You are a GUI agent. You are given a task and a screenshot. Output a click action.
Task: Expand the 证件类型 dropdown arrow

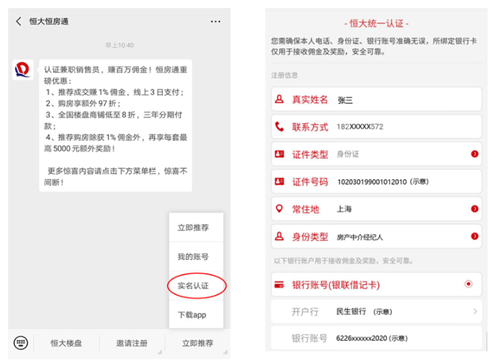[475, 154]
